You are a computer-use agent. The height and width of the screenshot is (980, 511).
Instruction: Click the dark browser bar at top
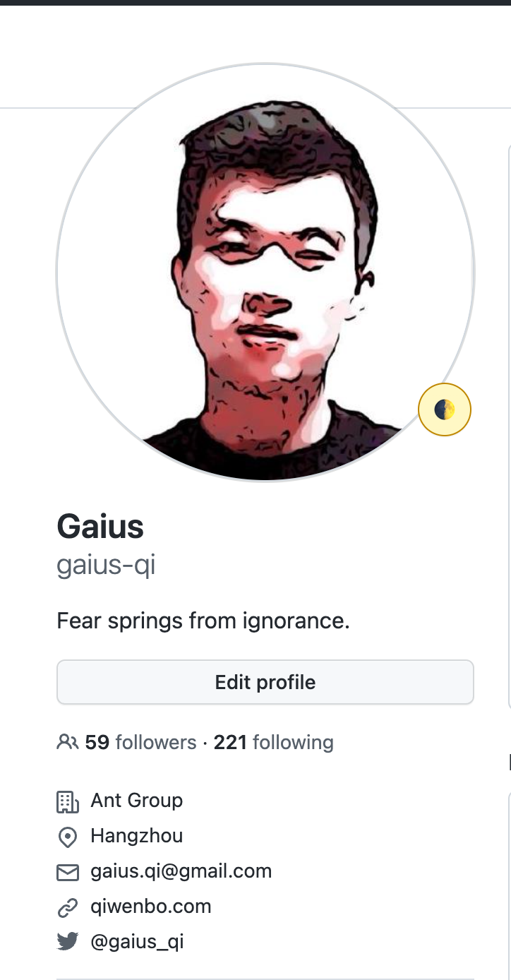coord(255,3)
